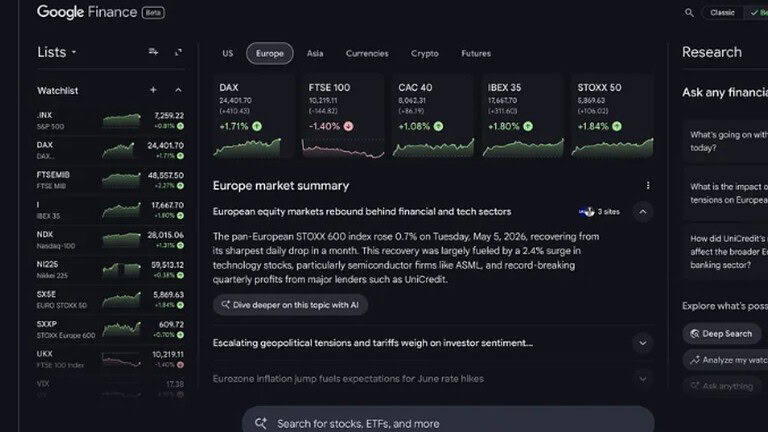Expand the Eurozone inflation jump story
Viewport: 768px width, 432px height.
643,379
